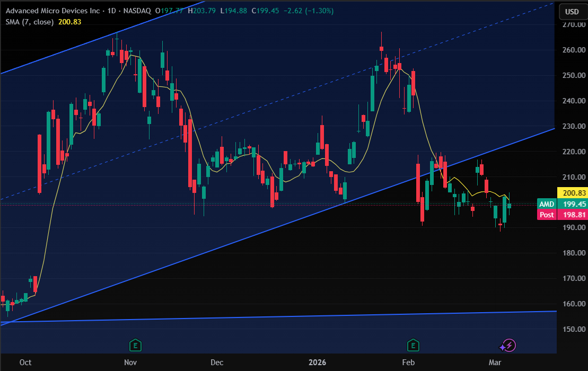Select the upper solid blue channel line
Screen dimensions: 588x371
coord(101,38)
